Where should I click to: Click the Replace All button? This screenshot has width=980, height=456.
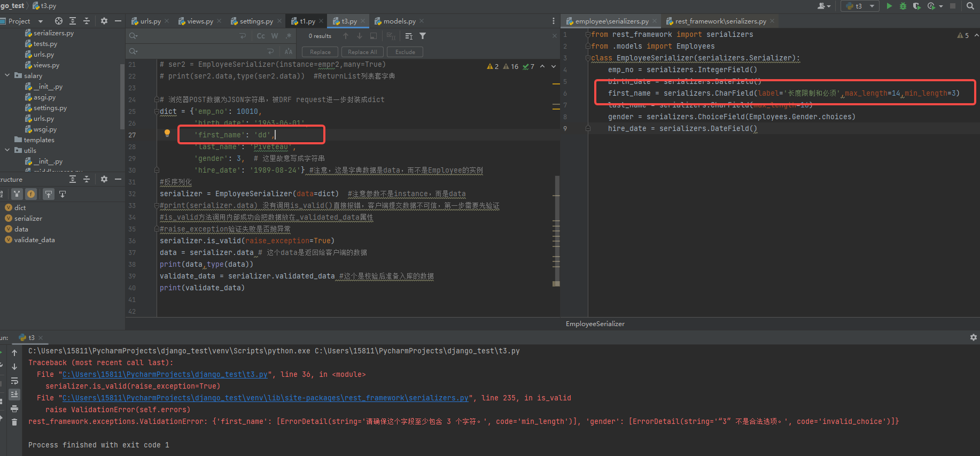(x=362, y=52)
